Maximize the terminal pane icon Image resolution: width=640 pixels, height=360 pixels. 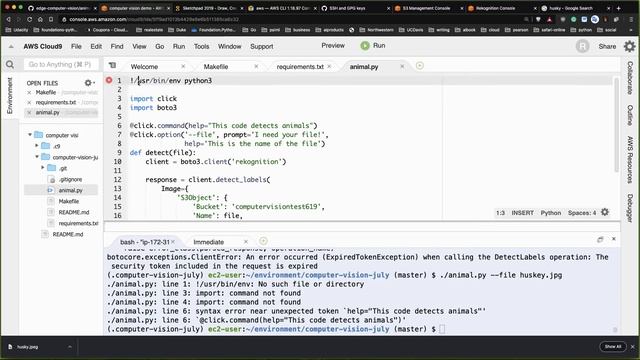(600, 240)
